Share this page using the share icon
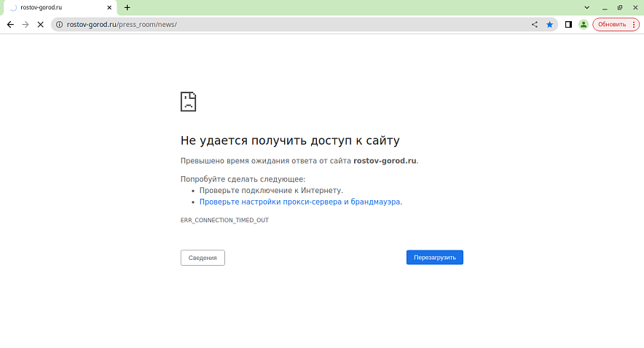Viewport: 644px width, 348px height. (535, 24)
